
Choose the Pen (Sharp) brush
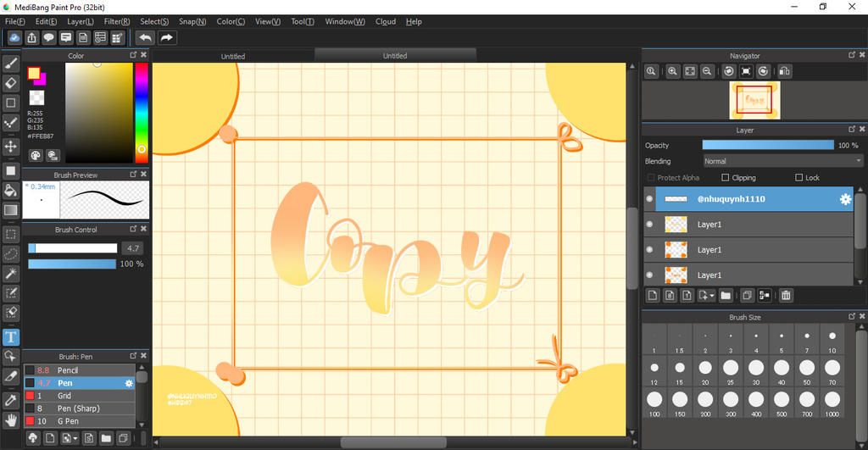tap(80, 408)
